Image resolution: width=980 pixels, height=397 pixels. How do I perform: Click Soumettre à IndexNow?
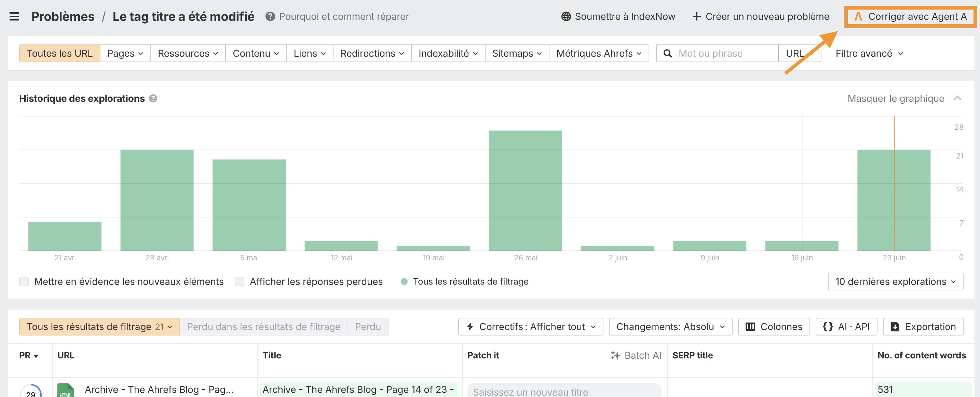tap(618, 16)
